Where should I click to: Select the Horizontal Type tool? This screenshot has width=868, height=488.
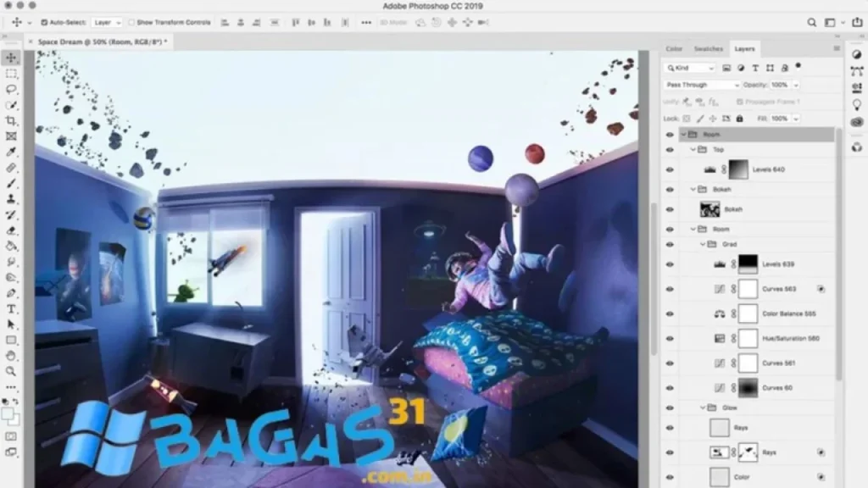point(11,308)
